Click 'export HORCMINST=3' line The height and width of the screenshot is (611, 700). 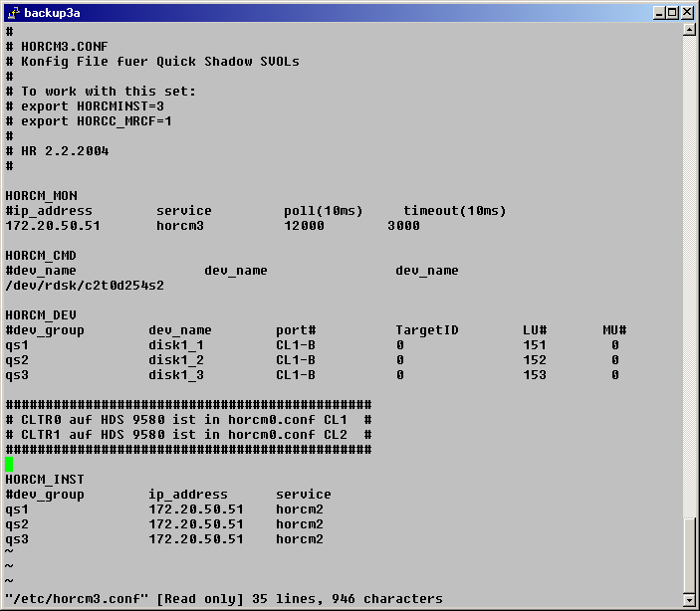click(93, 106)
